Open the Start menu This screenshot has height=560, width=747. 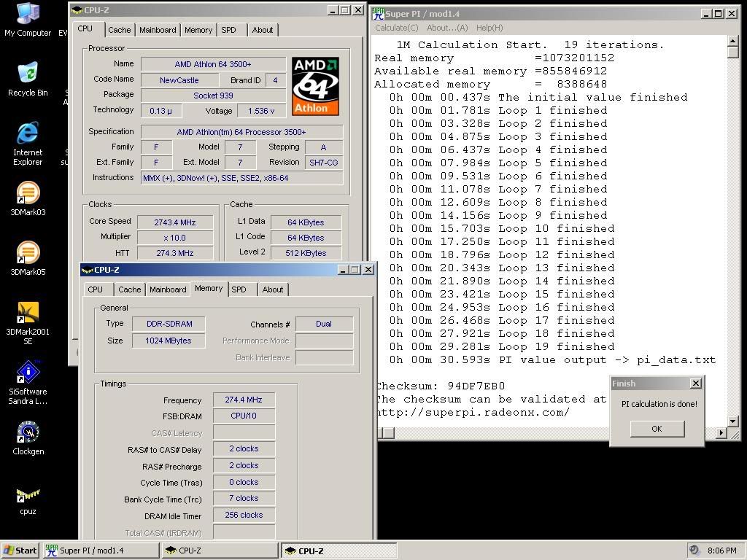point(20,551)
